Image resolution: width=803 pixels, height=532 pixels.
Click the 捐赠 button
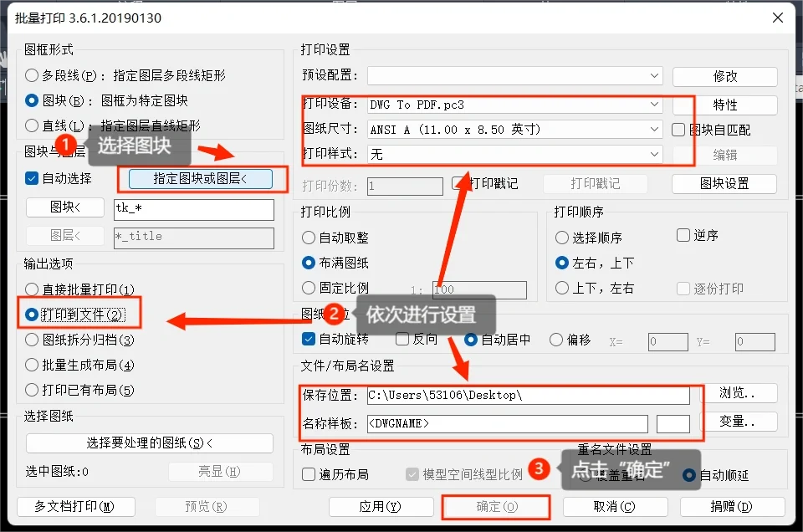click(732, 506)
